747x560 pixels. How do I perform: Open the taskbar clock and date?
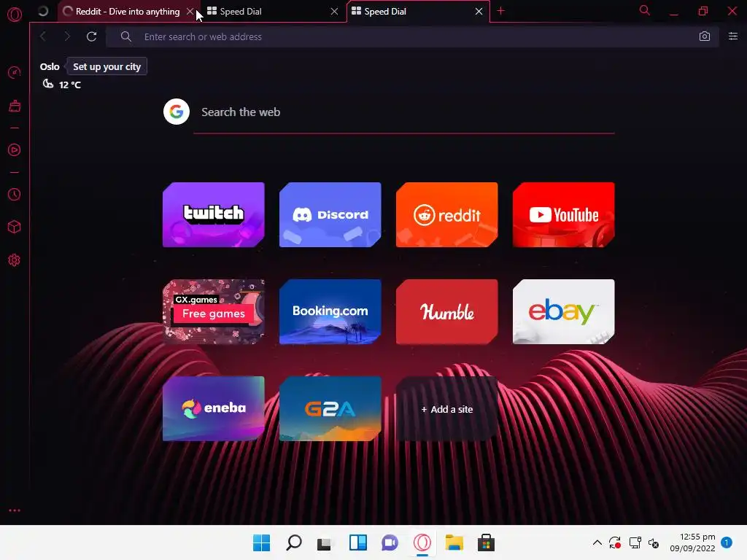point(693,542)
